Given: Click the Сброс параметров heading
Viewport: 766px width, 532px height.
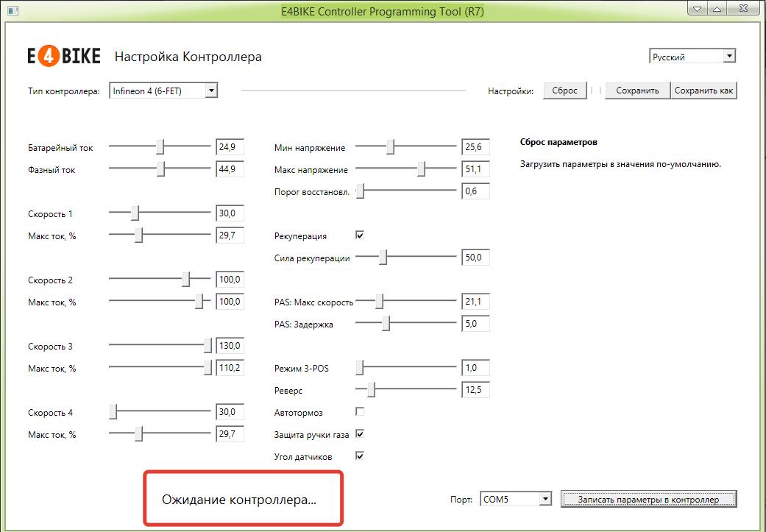Looking at the screenshot, I should (558, 142).
